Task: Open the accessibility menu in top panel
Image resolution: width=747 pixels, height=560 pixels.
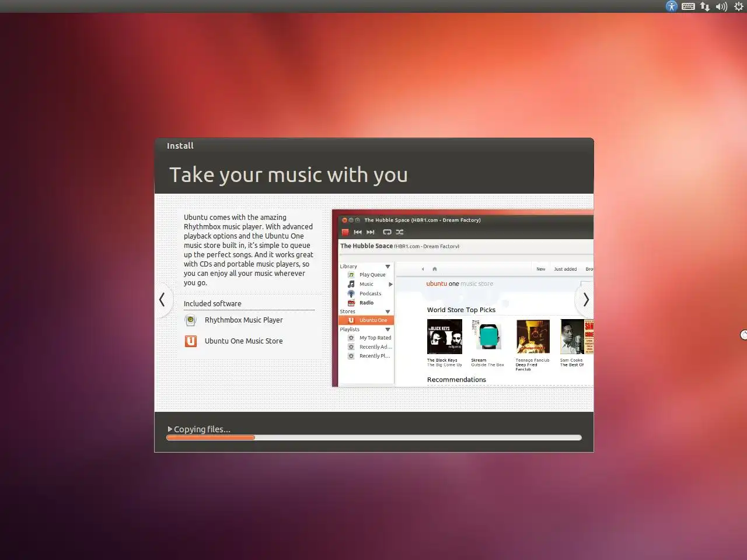Action: 672,6
